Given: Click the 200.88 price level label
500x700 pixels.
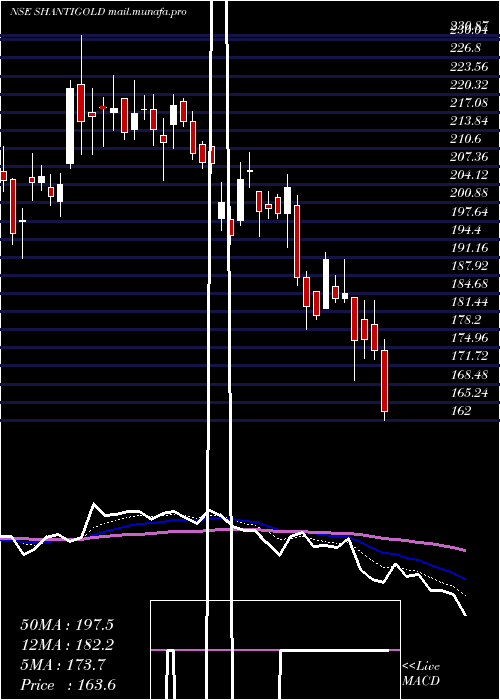Looking at the screenshot, I should (x=469, y=193).
